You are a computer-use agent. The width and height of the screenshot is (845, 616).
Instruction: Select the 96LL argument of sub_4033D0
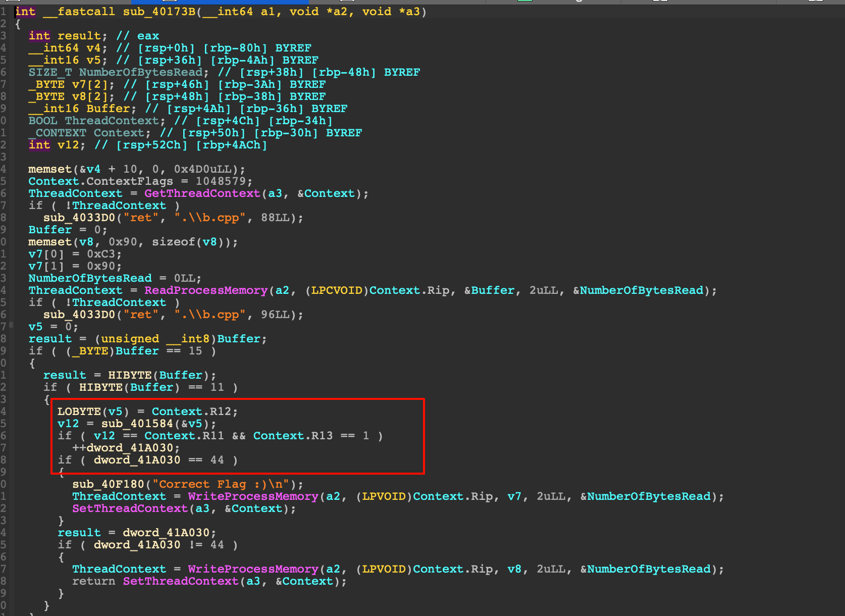pyautogui.click(x=275, y=315)
